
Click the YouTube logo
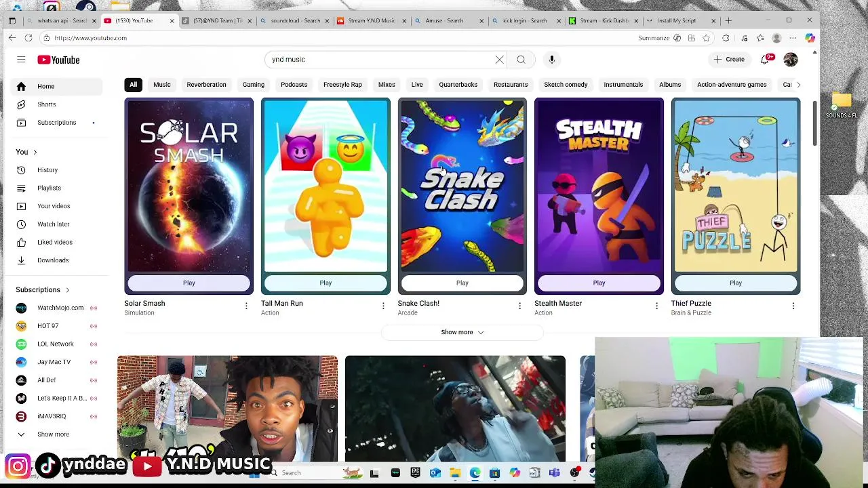point(58,60)
